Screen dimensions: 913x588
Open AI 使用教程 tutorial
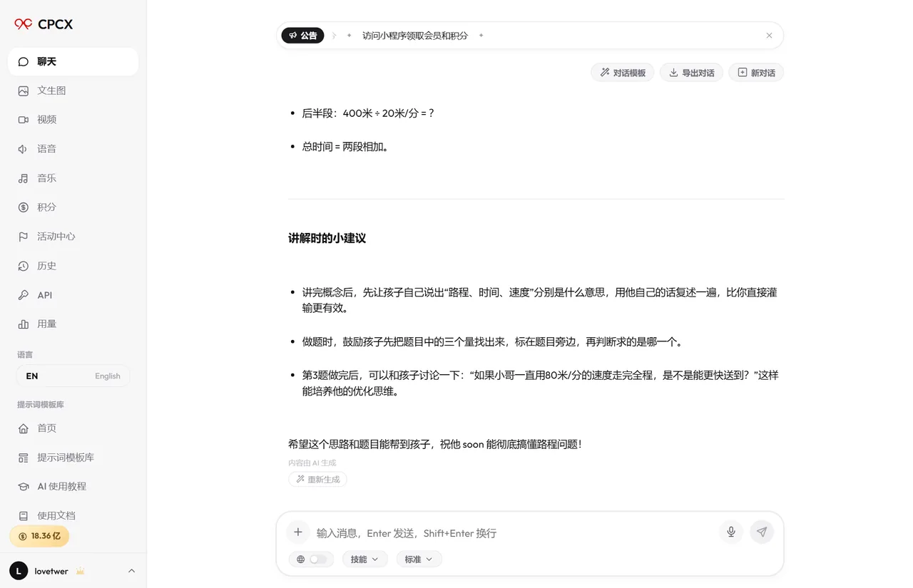pos(73,487)
